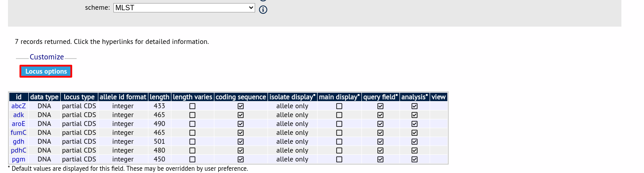Toggle main display checkbox for aroE
The width and height of the screenshot is (644, 173).
[x=339, y=124]
